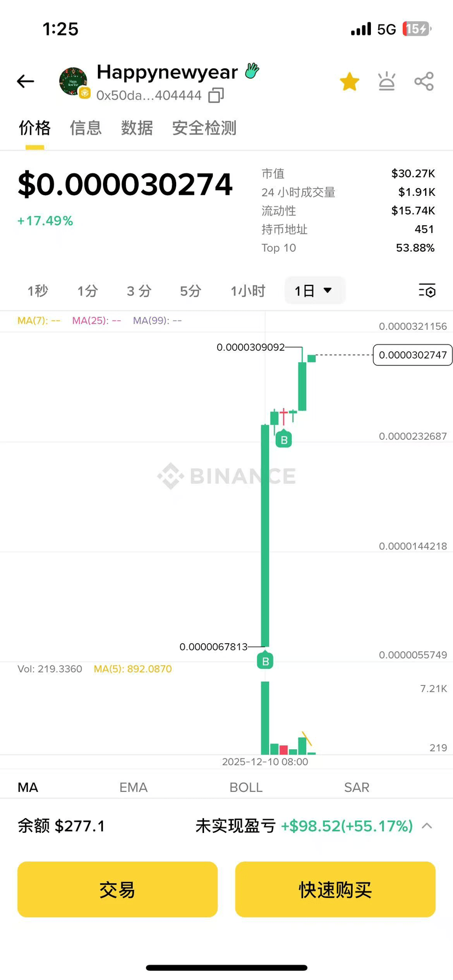Viewport: 453px width, 980px height.
Task: Open the price alert siren icon
Action: coord(387,82)
